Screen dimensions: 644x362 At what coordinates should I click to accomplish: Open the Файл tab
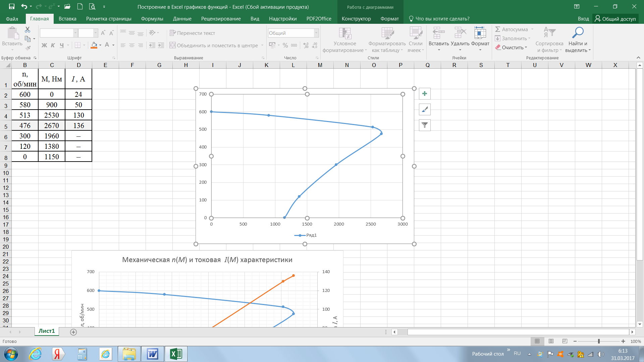12,19
